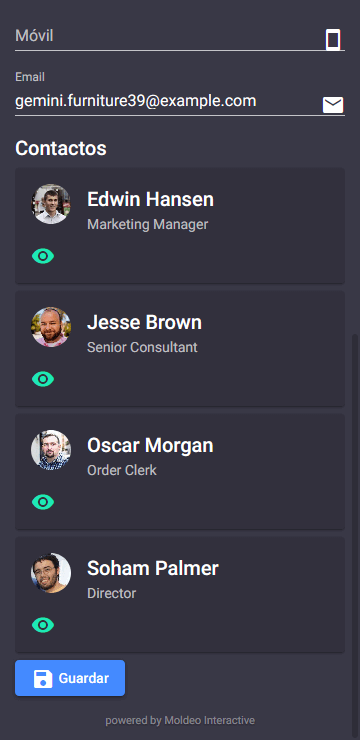Select the Jesse Brown contact name
This screenshot has width=360, height=740.
pyautogui.click(x=144, y=322)
